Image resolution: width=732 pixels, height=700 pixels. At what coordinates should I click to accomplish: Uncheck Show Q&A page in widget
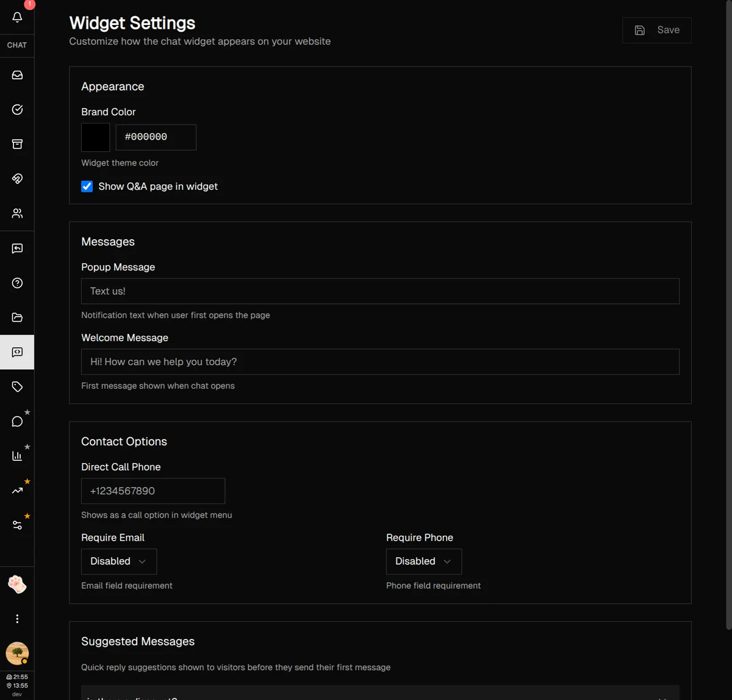(x=87, y=186)
